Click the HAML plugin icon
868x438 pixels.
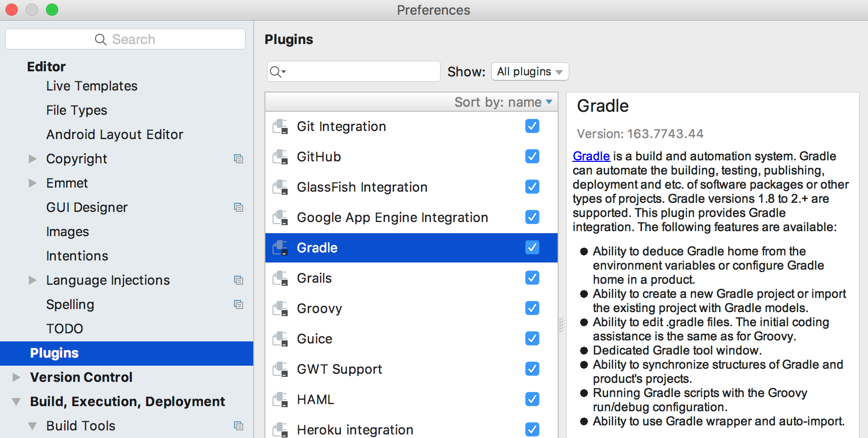pos(280,400)
